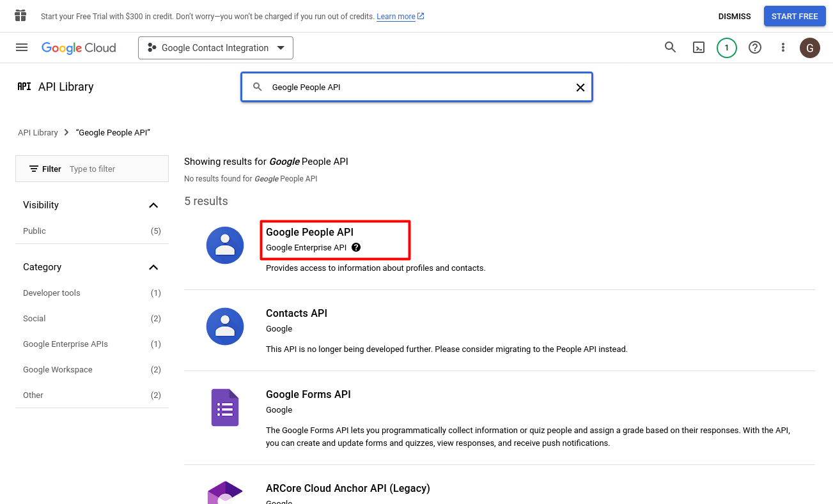Viewport: 833px width, 504px height.
Task: Open the Learn more link
Action: [396, 17]
